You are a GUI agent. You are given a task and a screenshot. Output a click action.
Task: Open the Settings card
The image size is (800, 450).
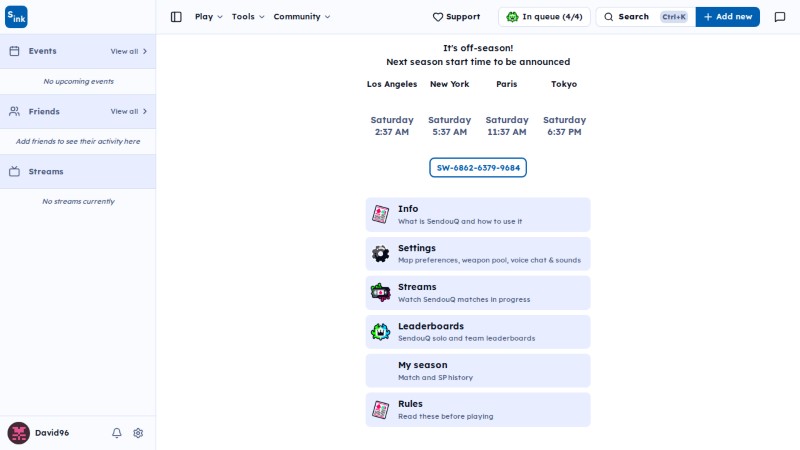point(478,254)
